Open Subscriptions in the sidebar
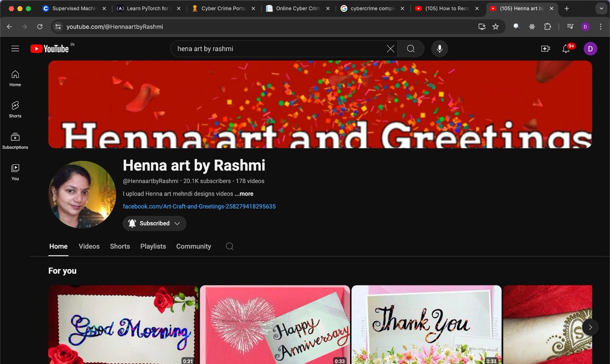The image size is (610, 364). [15, 141]
